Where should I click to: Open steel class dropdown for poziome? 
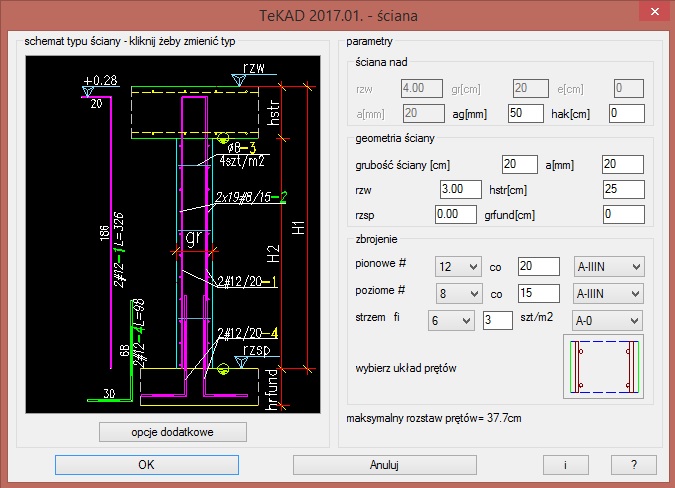(608, 294)
